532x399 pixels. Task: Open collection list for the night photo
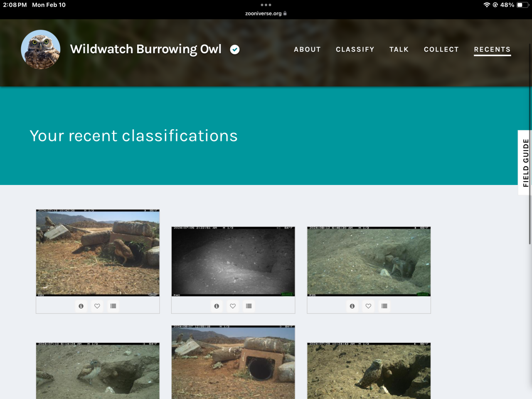tap(249, 306)
